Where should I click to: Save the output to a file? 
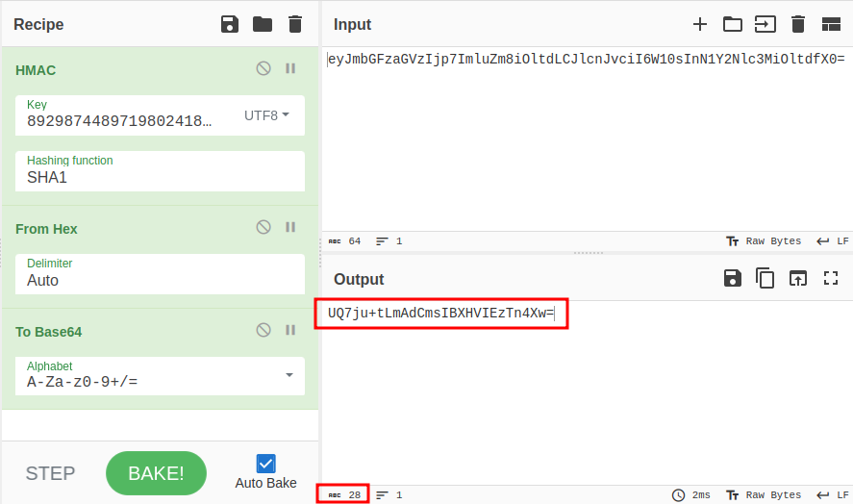point(733,279)
